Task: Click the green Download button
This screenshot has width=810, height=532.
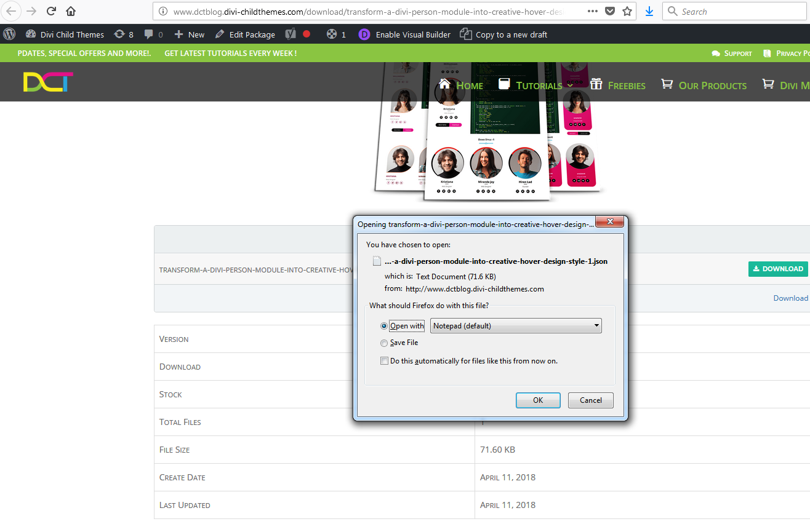Action: pos(778,269)
